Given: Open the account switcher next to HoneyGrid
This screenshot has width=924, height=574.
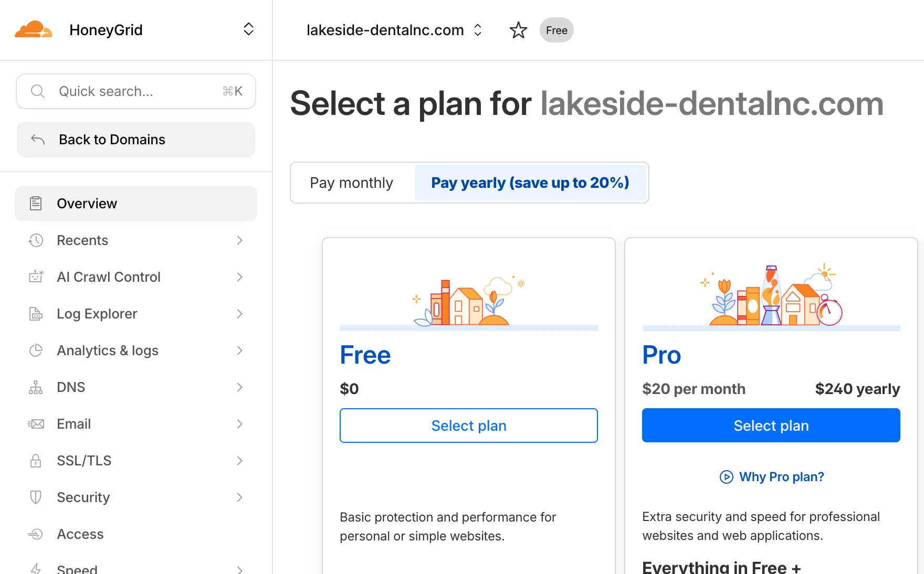Looking at the screenshot, I should [248, 30].
